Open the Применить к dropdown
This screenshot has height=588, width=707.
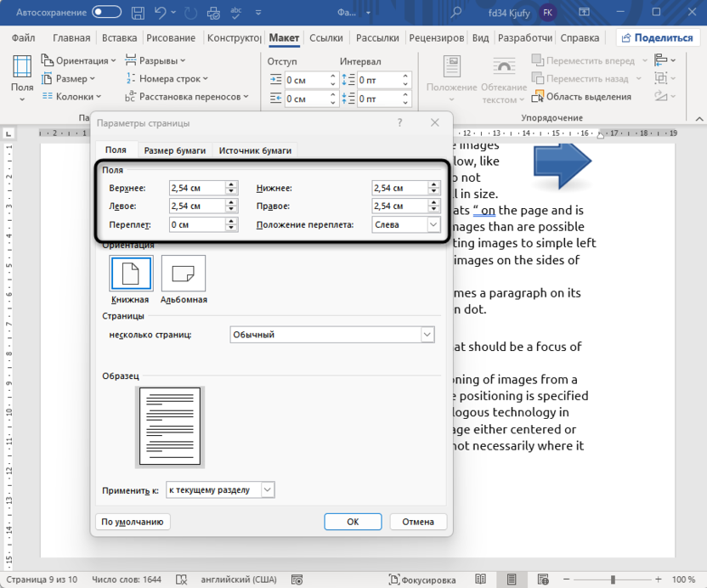coord(219,489)
